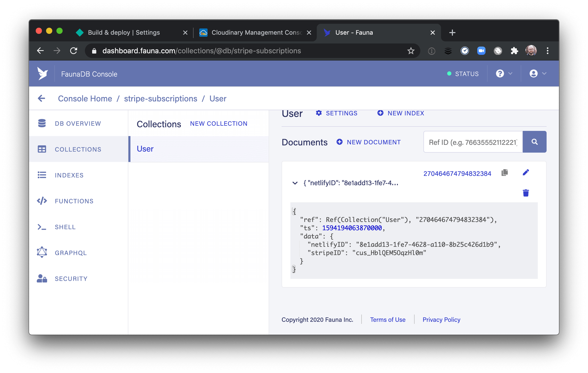Delete the document using the trash icon
This screenshot has width=588, height=373.
(x=526, y=193)
